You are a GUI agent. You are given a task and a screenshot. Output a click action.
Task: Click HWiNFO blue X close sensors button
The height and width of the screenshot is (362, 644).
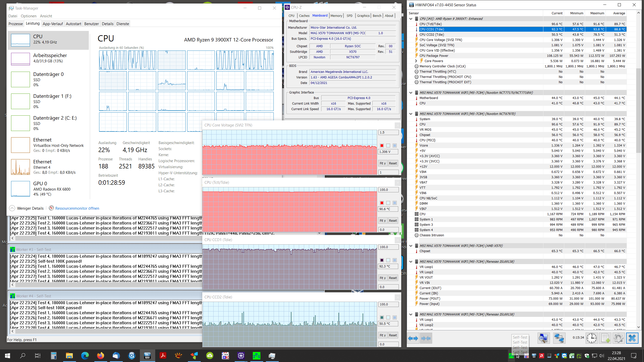tap(632, 338)
